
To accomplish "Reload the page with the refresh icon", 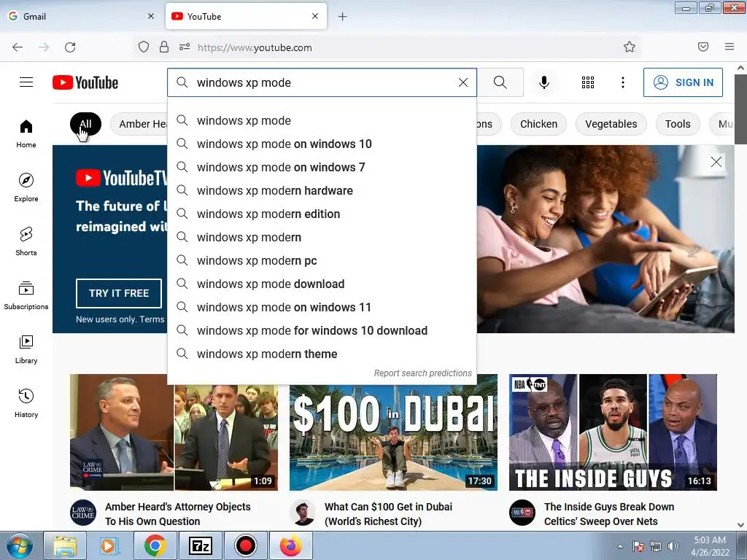I will pyautogui.click(x=70, y=47).
